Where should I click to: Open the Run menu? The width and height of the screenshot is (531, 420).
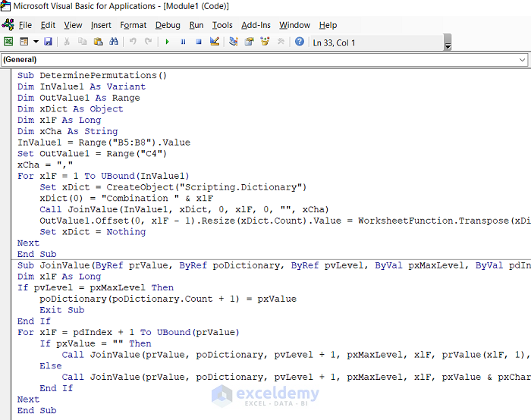(x=196, y=25)
